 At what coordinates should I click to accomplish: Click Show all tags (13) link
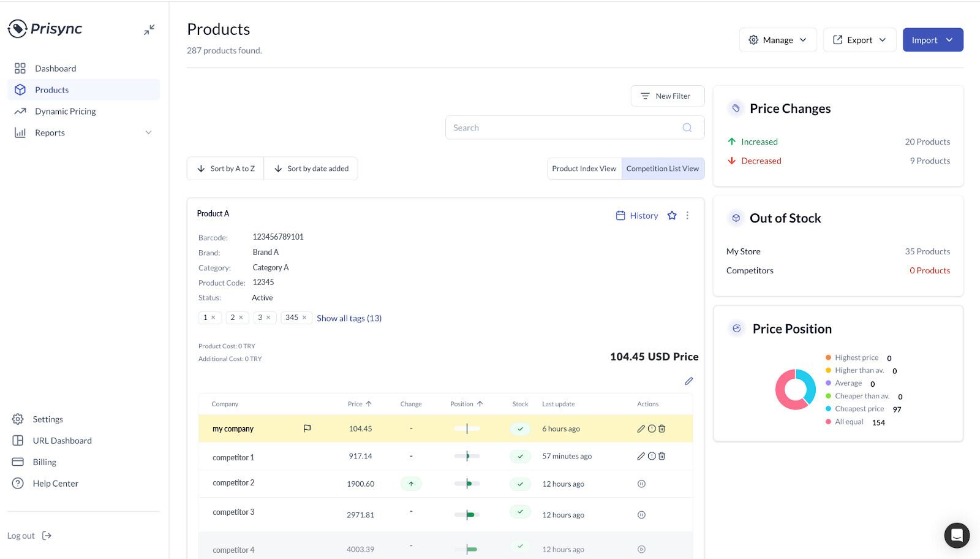coord(349,318)
